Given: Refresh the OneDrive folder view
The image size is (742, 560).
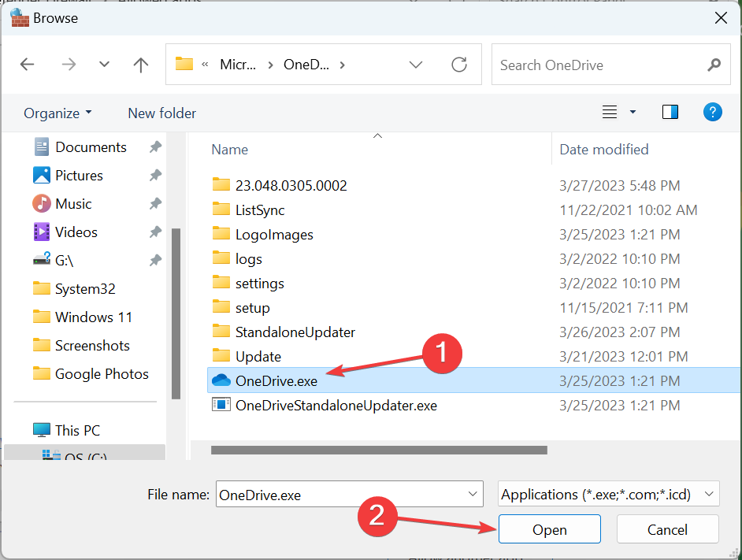Looking at the screenshot, I should [459, 65].
